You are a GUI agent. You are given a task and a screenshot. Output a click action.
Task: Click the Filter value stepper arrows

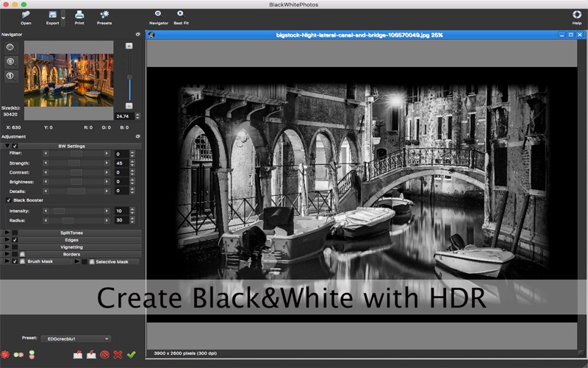132,154
